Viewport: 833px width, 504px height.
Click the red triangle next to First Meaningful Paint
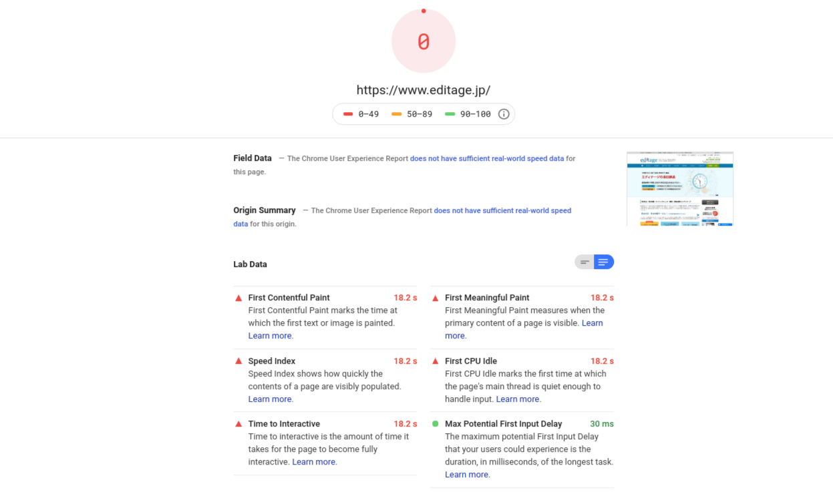435,298
